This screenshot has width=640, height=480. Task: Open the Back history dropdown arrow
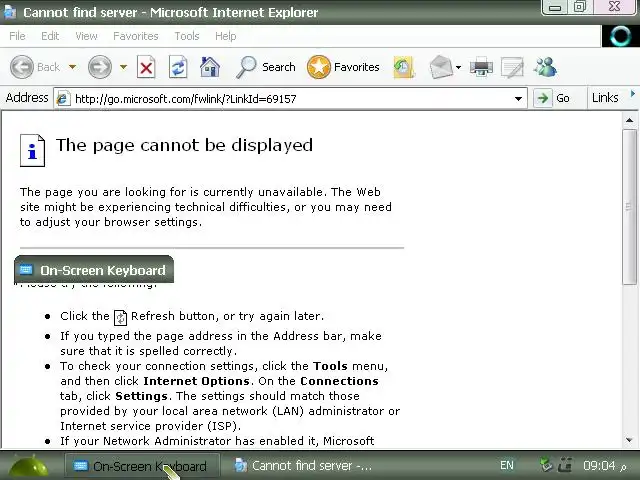72,67
